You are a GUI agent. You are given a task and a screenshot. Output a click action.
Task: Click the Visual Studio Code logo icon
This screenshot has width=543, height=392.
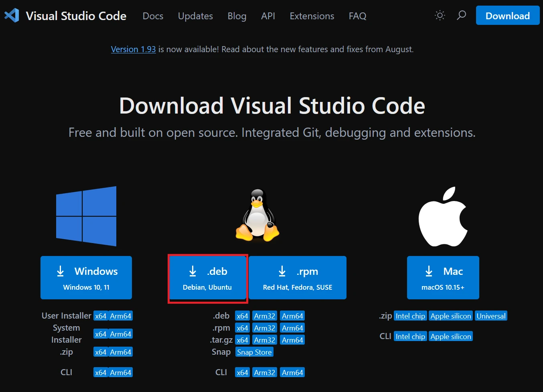coord(12,16)
